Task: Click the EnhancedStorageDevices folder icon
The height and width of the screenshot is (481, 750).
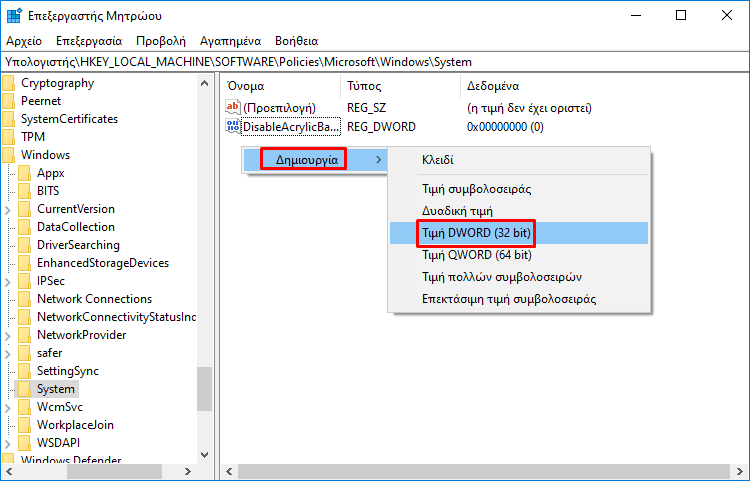Action: pyautogui.click(x=24, y=263)
